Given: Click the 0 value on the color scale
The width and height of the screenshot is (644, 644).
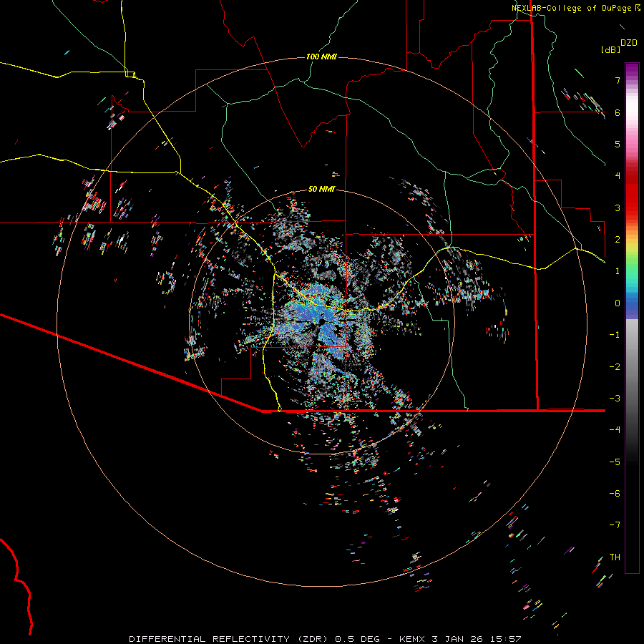Looking at the screenshot, I should (618, 303).
